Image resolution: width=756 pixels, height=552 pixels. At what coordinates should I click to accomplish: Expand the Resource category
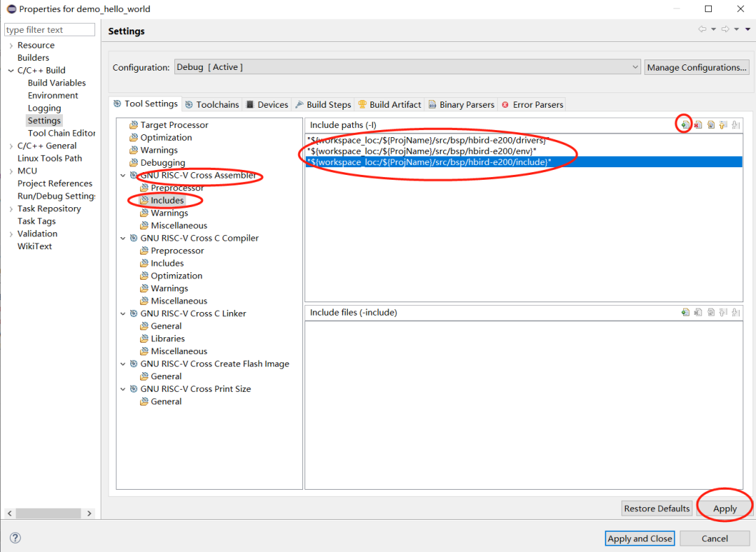coord(11,45)
